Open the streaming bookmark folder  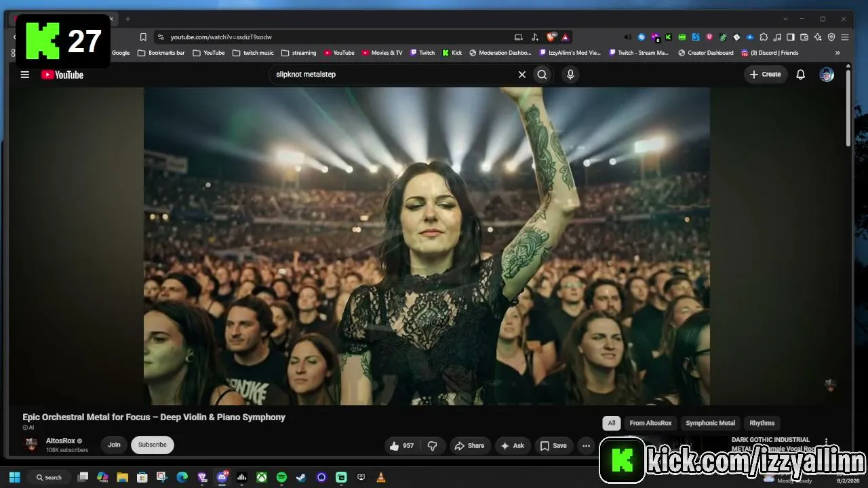pyautogui.click(x=299, y=53)
